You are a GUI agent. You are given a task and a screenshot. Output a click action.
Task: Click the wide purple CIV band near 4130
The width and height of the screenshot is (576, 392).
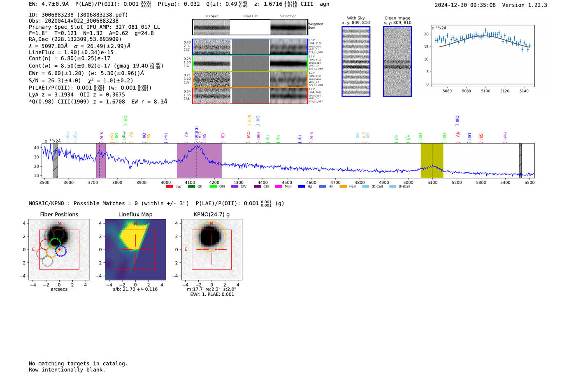[x=199, y=161]
